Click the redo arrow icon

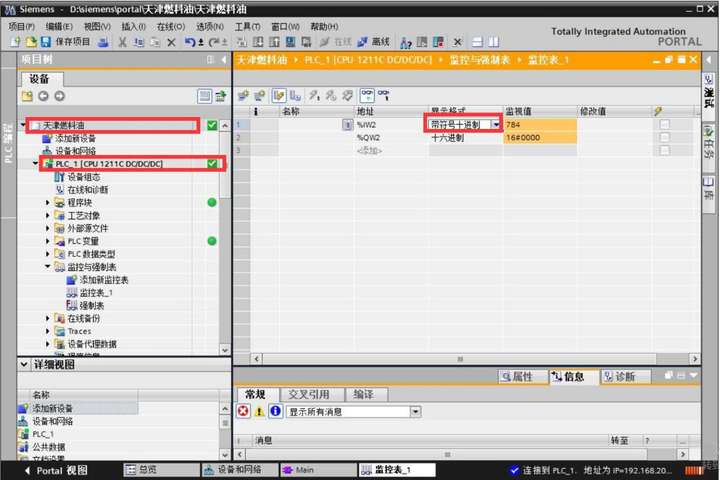pyautogui.click(x=214, y=42)
